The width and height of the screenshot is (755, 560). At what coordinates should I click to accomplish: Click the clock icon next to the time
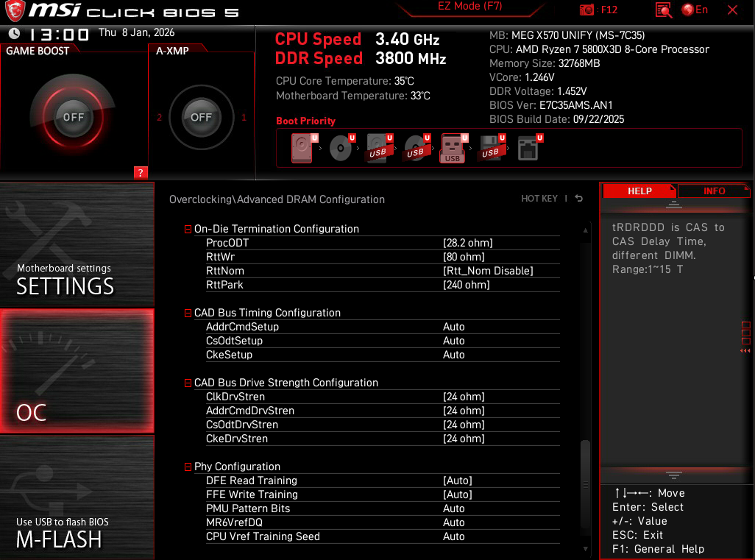click(15, 33)
